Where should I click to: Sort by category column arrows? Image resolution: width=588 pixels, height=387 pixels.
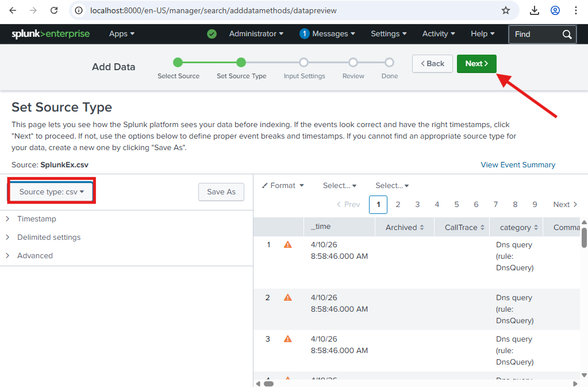pyautogui.click(x=536, y=227)
